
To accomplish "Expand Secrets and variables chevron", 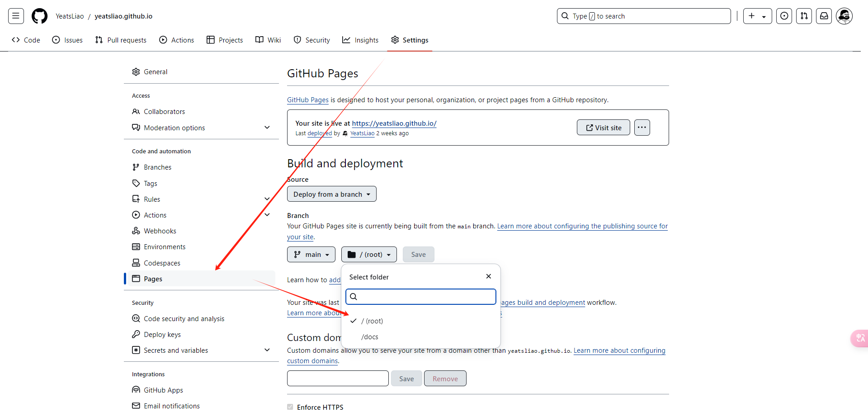I will (267, 350).
